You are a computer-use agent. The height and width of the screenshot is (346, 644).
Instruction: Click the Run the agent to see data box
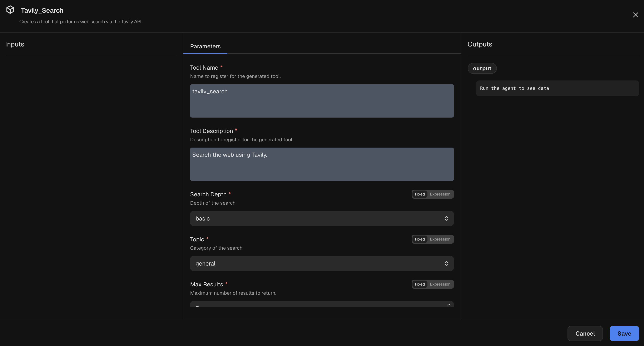[558, 88]
